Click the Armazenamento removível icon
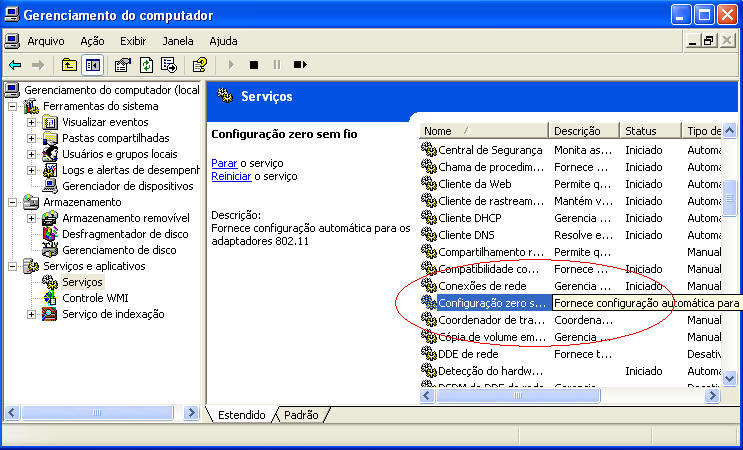 point(50,218)
